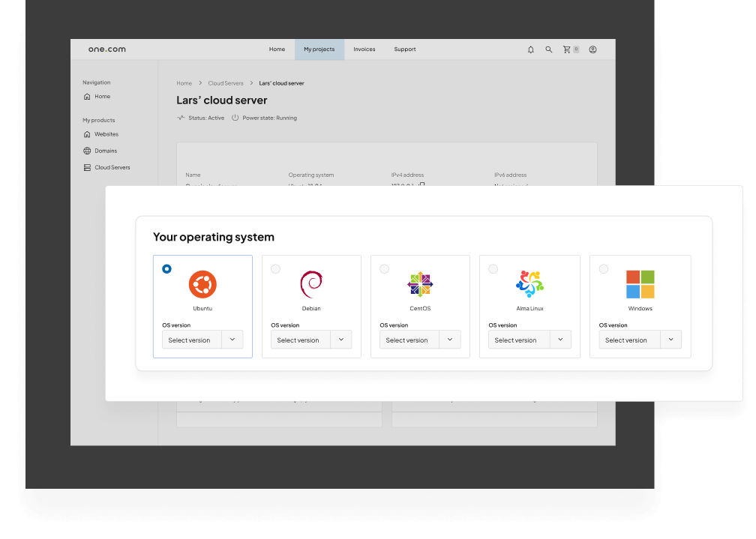Viewport: 756px width, 539px height.
Task: Click Lars' cloud server breadcrumb
Action: tap(281, 83)
